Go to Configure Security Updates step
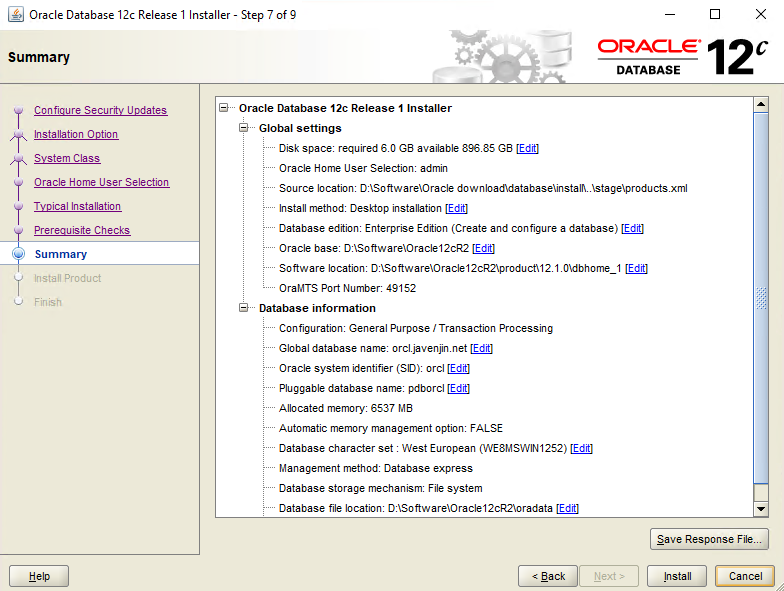This screenshot has height=591, width=784. tap(100, 110)
